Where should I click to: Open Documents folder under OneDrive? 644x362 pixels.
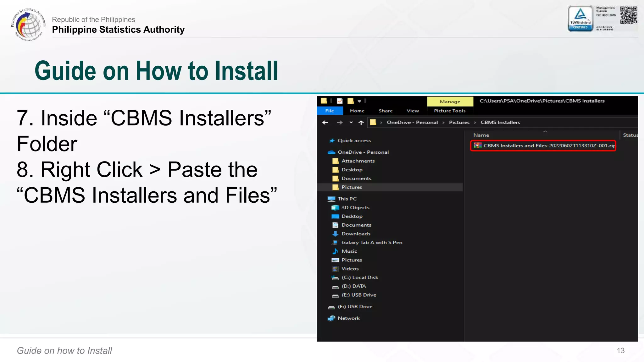(x=356, y=178)
